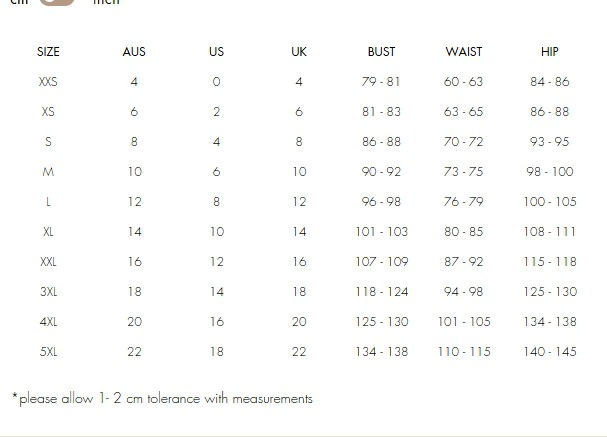
Task: Select waist measurement 110 - 115
Action: [x=464, y=351]
